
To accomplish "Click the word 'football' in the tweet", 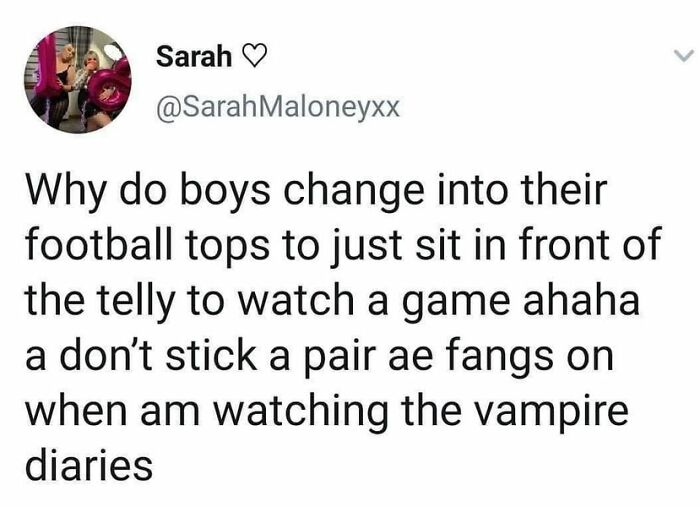I will 99,244.
